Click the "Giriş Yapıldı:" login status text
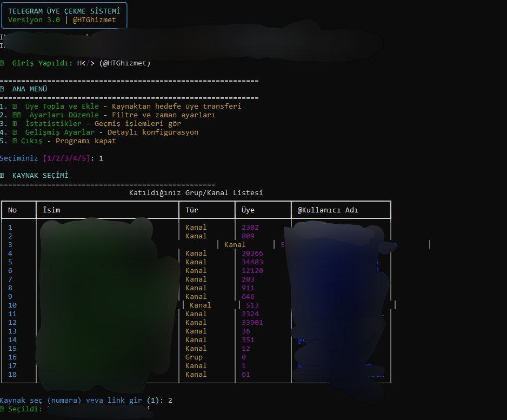 pos(42,63)
